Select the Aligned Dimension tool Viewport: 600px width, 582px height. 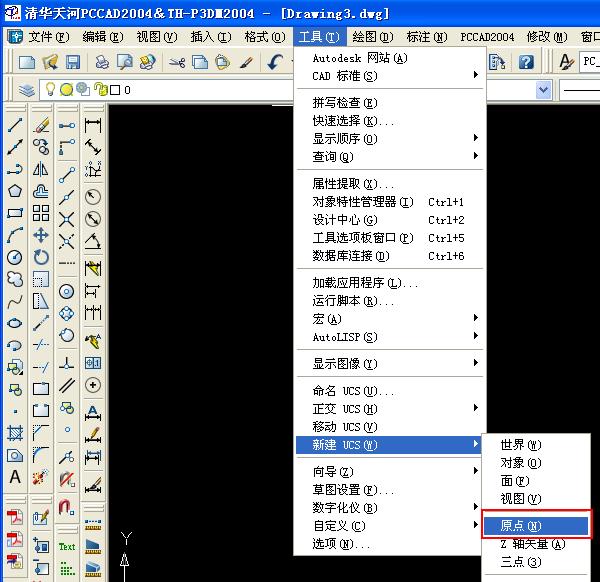(93, 147)
